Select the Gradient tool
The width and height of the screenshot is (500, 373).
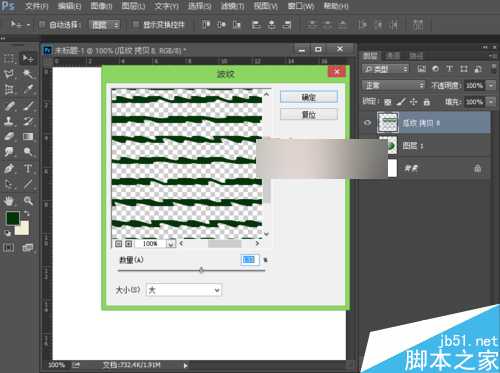click(28, 136)
